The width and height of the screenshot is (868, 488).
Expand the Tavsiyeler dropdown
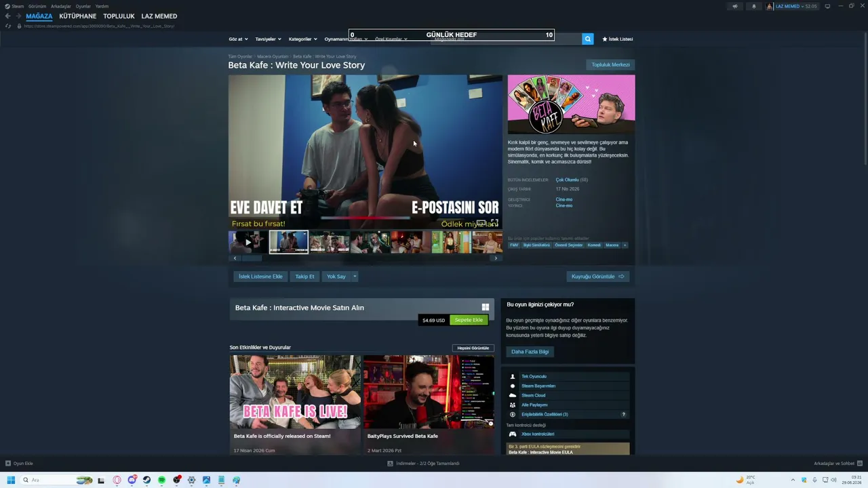point(268,39)
